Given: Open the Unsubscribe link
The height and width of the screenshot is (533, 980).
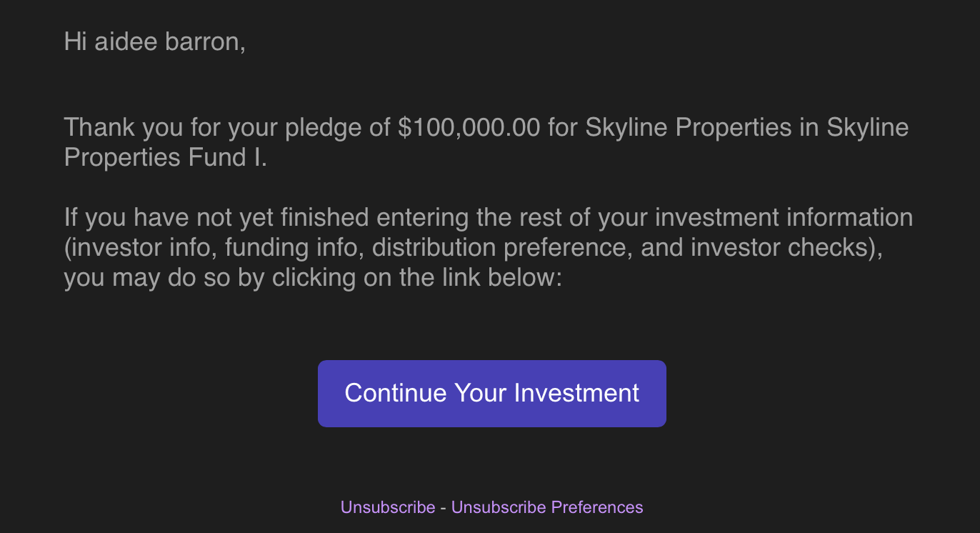Looking at the screenshot, I should tap(388, 507).
